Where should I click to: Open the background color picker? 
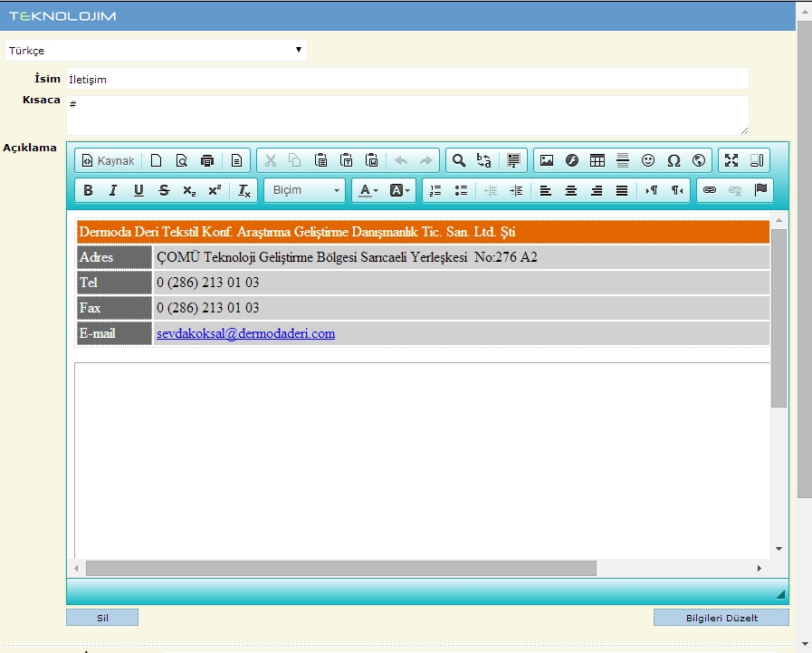399,190
